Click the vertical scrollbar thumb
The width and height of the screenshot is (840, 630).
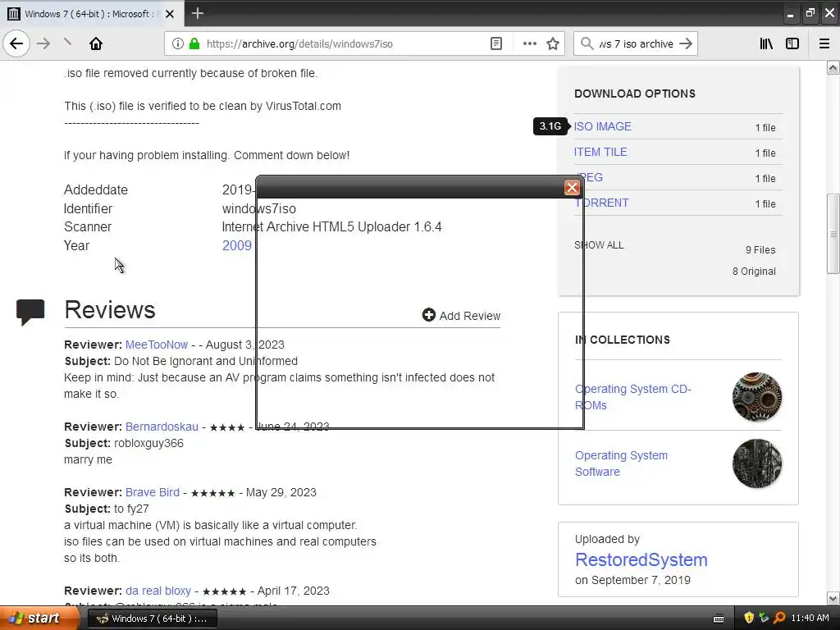coord(833,234)
